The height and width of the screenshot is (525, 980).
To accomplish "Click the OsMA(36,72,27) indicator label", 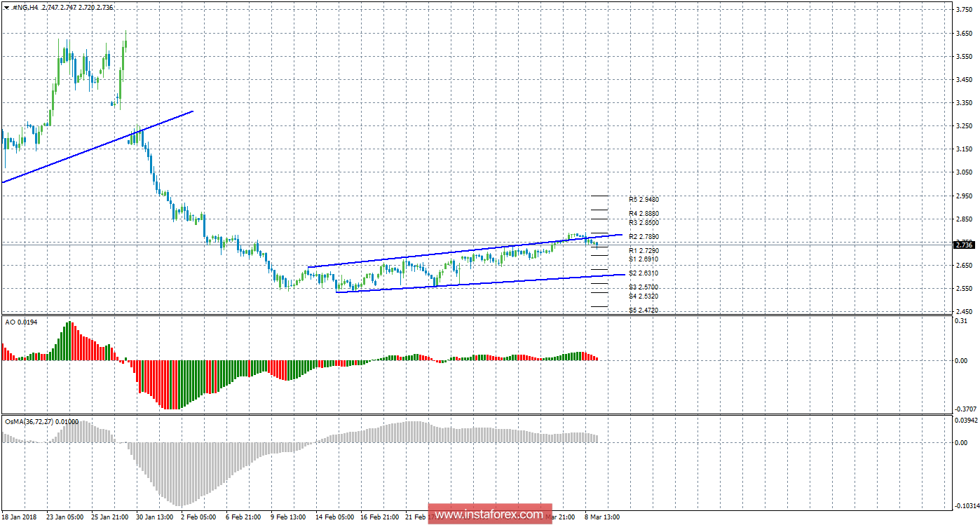I will pos(36,421).
